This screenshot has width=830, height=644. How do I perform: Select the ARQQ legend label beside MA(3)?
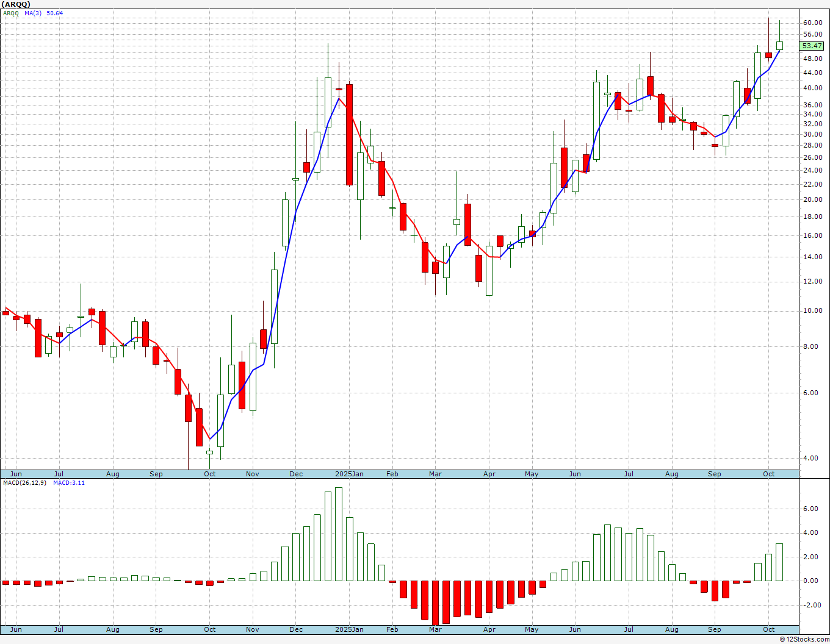10,13
